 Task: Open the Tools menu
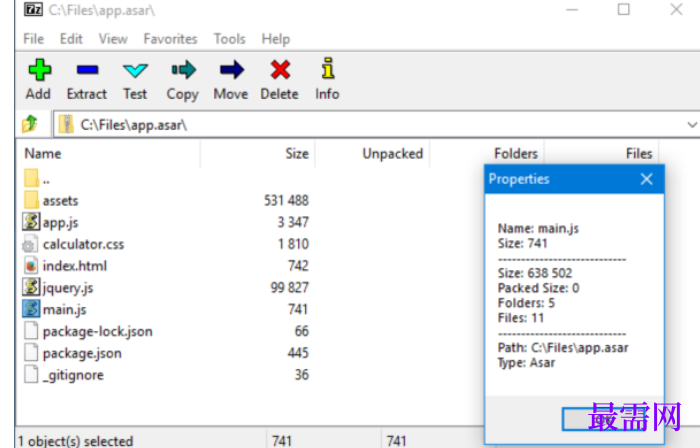229,39
